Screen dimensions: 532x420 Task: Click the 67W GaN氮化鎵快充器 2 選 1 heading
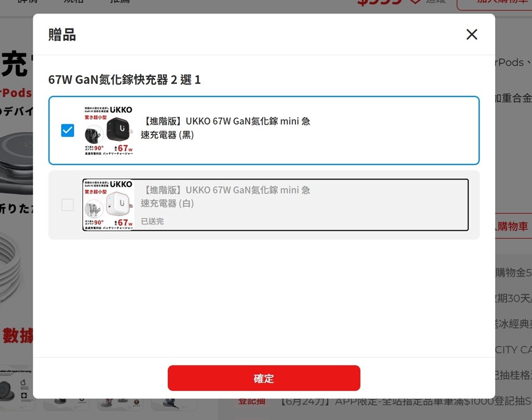(x=125, y=80)
